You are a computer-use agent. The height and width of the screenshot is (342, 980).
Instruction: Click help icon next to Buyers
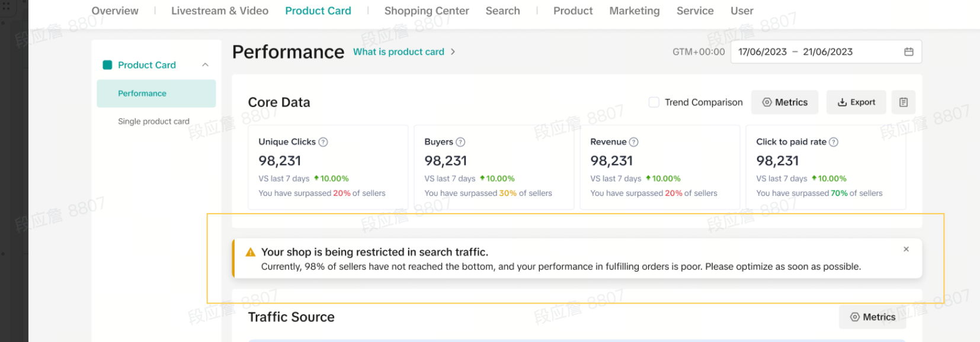[x=460, y=142]
